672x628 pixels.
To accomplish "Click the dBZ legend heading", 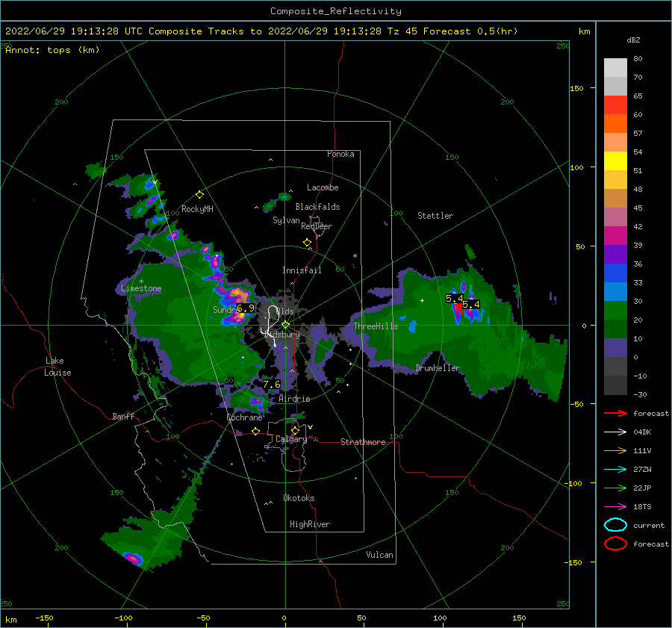I will 633,40.
